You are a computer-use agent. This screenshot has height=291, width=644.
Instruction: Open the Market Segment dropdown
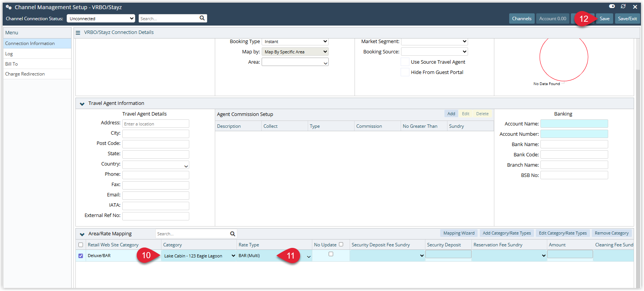coord(435,42)
